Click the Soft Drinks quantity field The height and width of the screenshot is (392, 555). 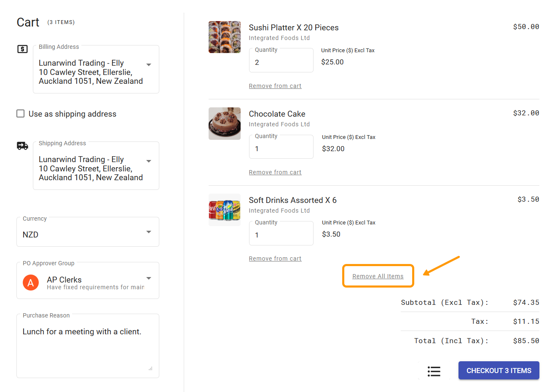coord(281,235)
